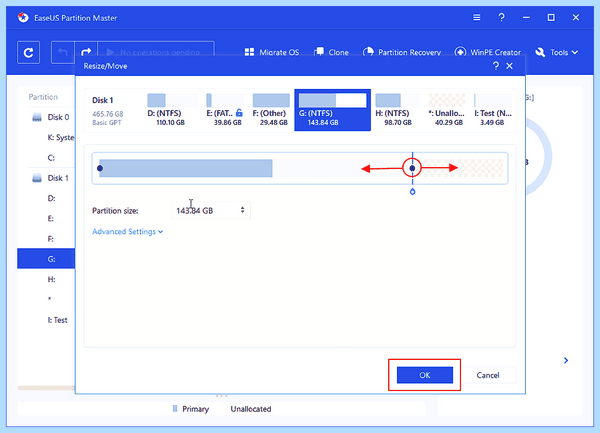Viewport: 600px width, 433px height.
Task: Launch WinPE Creator
Action: point(488,52)
